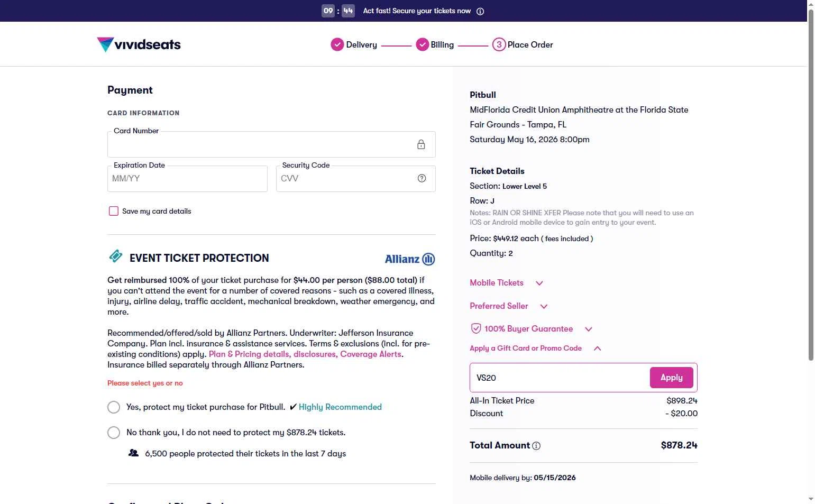Select Yes, protect my ticket purchase option
The width and height of the screenshot is (815, 504).
114,407
